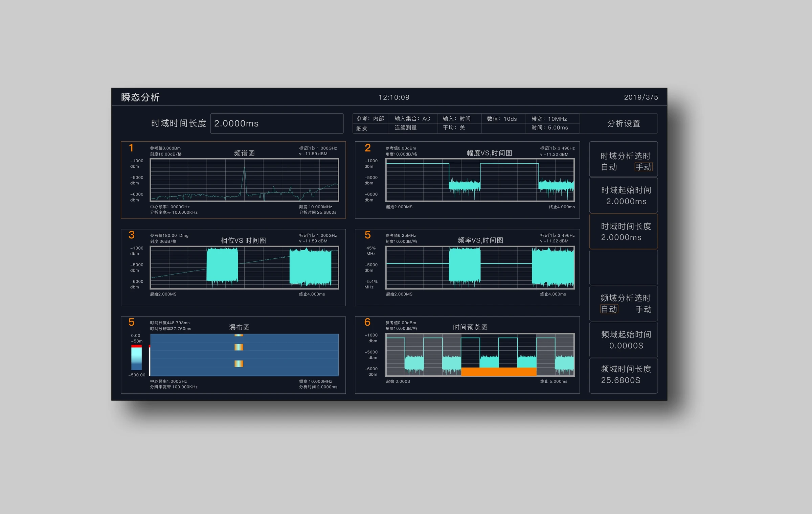Click the 瞬态分析 title
This screenshot has height=514, width=812.
(140, 97)
